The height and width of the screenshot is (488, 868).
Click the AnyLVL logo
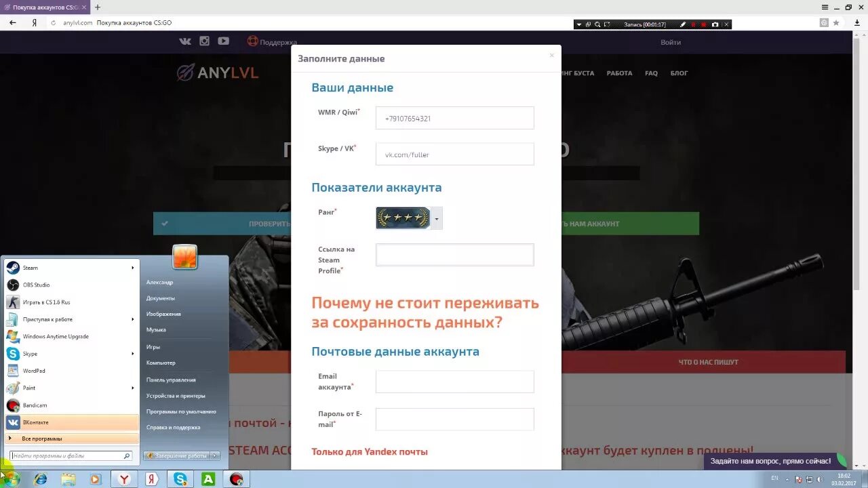coord(218,73)
